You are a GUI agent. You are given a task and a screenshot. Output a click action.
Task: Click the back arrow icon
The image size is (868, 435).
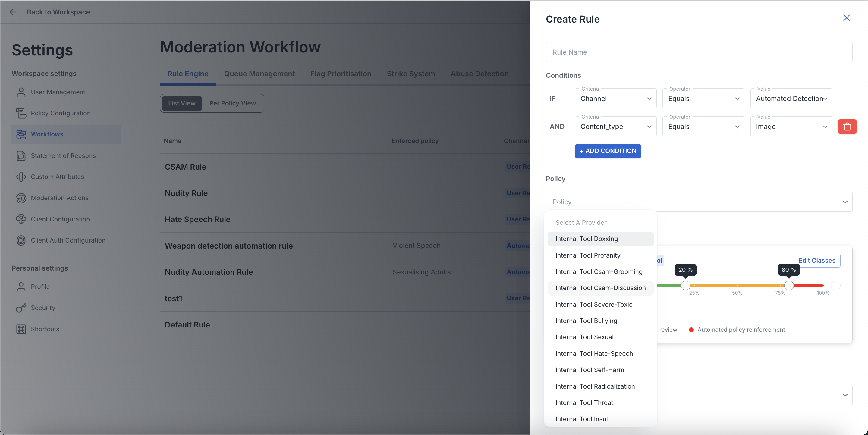[12, 12]
